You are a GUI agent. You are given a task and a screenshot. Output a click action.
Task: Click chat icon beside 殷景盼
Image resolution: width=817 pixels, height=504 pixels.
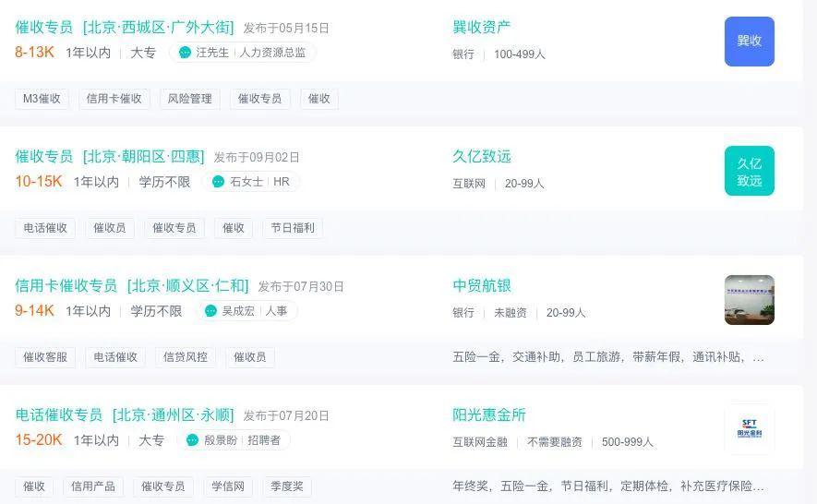click(192, 440)
